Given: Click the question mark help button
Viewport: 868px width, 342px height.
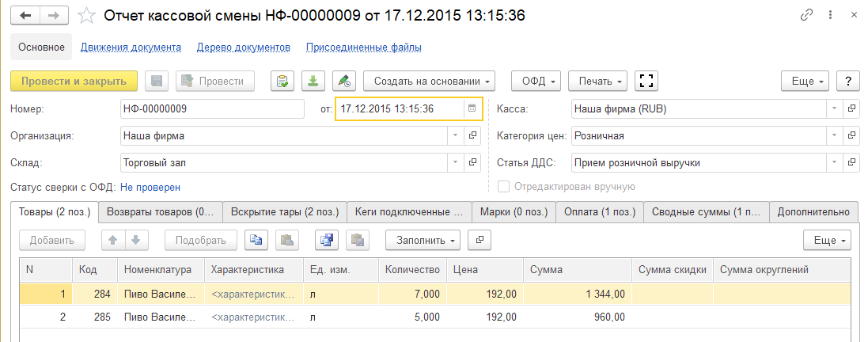Looking at the screenshot, I should coord(848,81).
